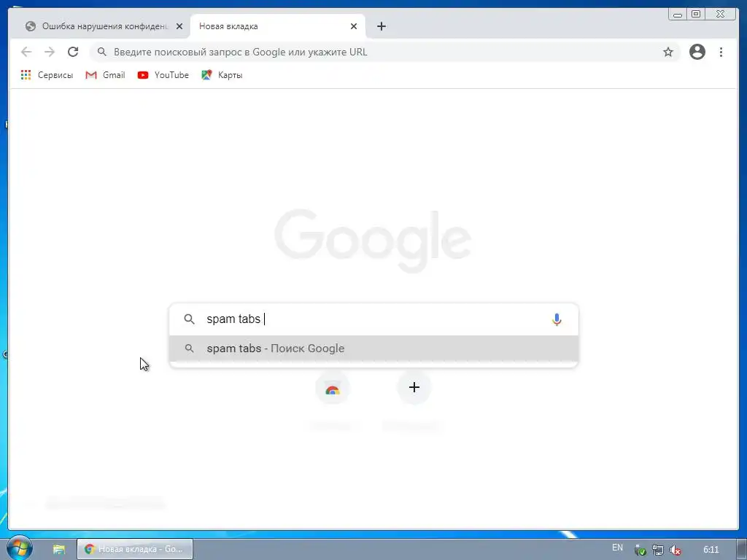Open the muted volume tray icon
The image size is (747, 560).
[x=675, y=550]
